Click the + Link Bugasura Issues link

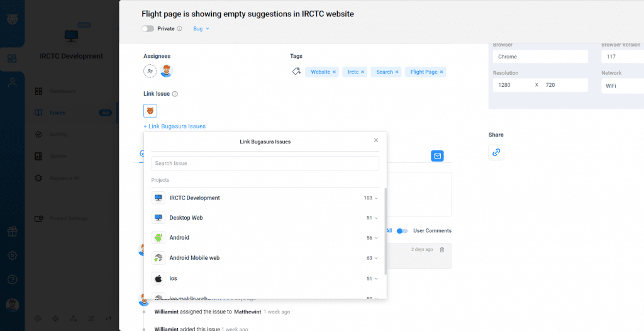tap(175, 126)
